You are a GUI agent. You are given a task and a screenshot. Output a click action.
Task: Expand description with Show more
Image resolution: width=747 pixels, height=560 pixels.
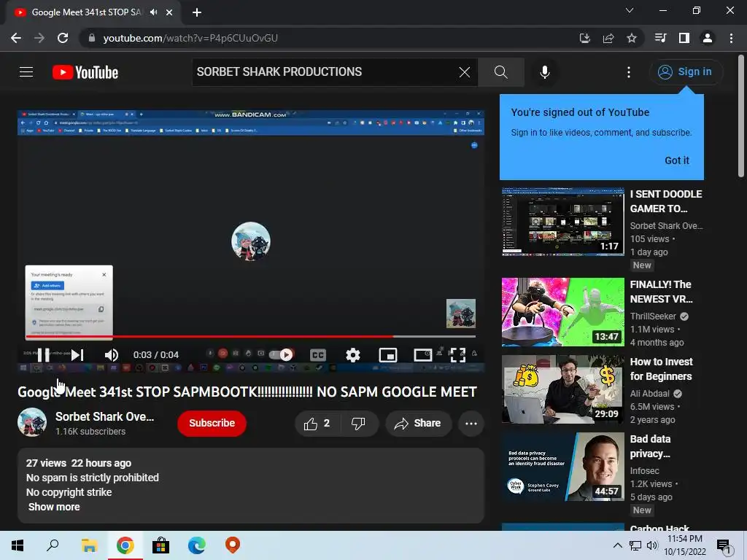54,507
